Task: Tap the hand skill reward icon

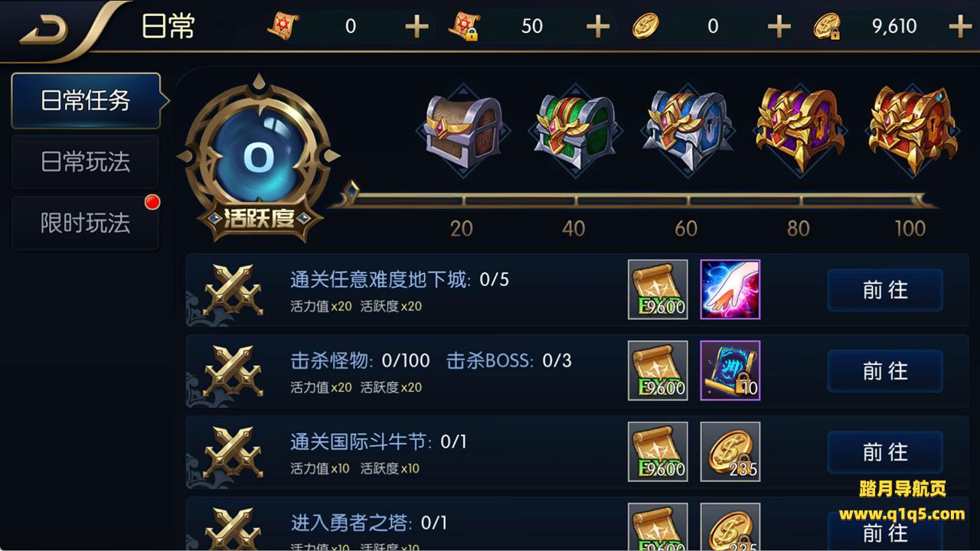Action: tap(730, 289)
